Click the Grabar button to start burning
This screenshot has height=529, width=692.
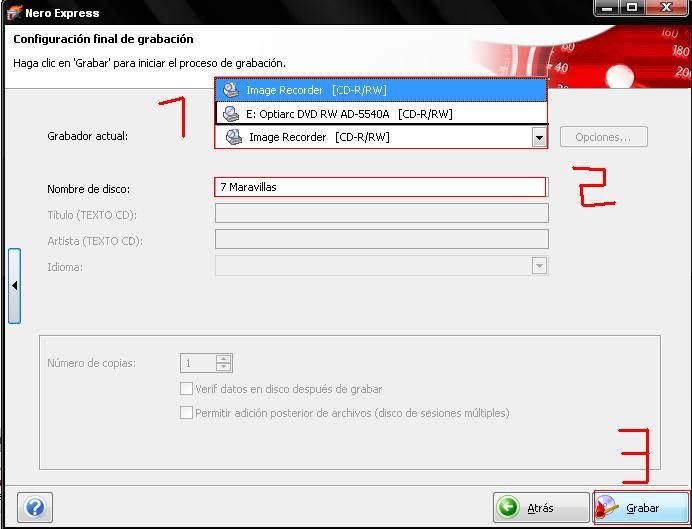[641, 507]
